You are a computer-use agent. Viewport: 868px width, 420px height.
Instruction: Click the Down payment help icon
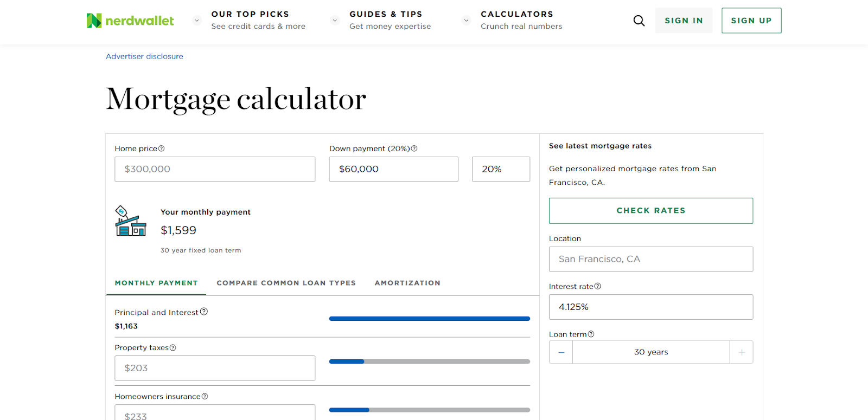(414, 148)
